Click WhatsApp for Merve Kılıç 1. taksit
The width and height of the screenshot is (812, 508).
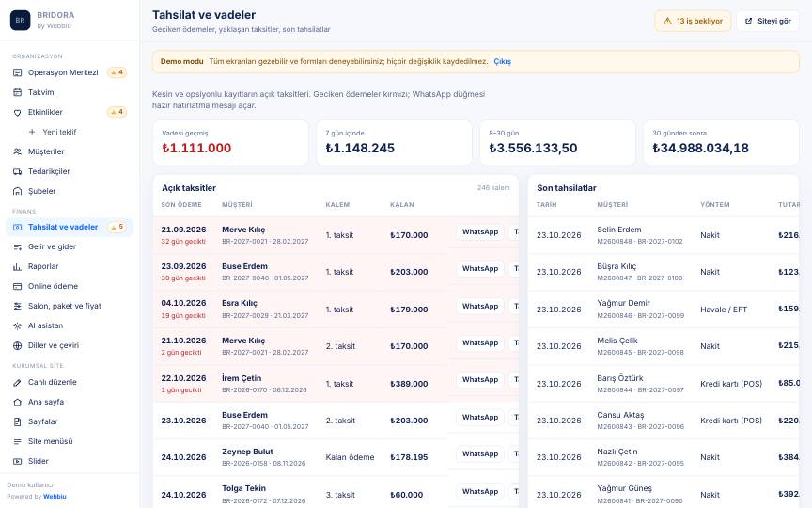[480, 231]
